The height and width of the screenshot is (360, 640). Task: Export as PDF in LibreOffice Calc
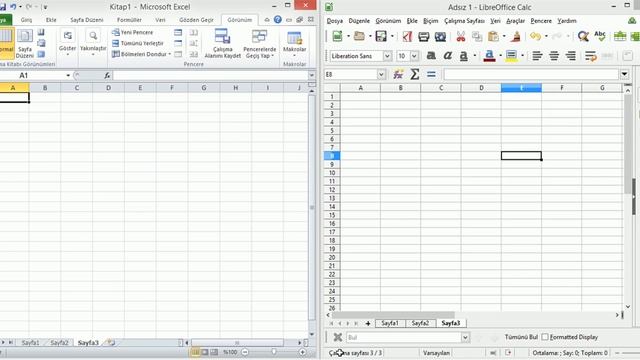click(407, 37)
